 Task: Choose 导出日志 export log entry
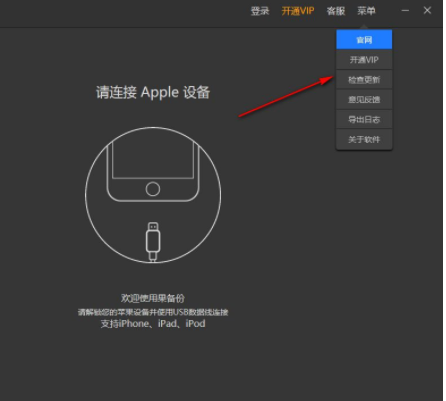point(364,119)
